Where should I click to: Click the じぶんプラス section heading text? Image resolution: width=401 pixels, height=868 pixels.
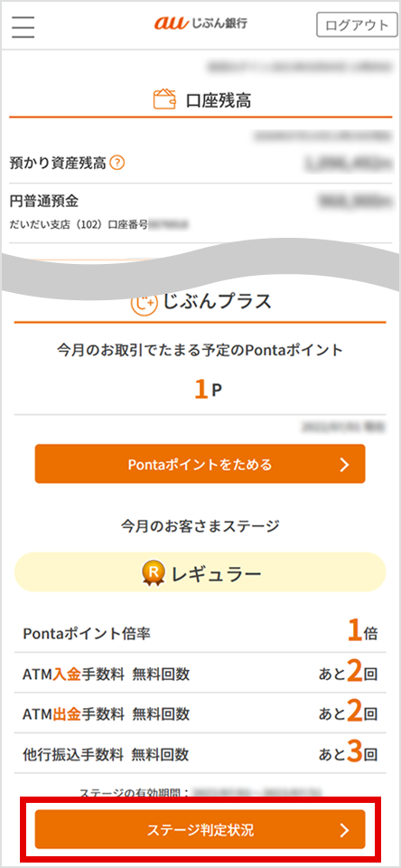tap(217, 302)
